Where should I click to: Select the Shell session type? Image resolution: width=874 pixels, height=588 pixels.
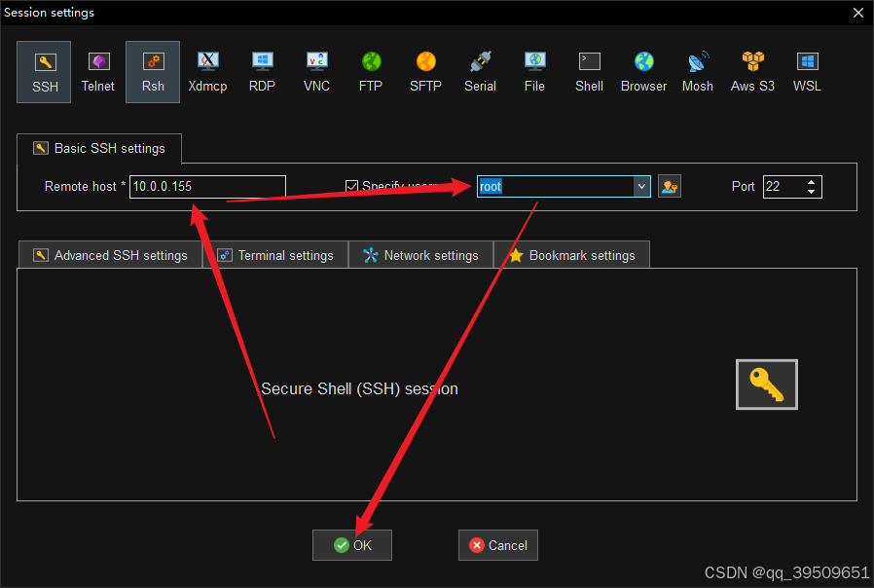(x=589, y=72)
